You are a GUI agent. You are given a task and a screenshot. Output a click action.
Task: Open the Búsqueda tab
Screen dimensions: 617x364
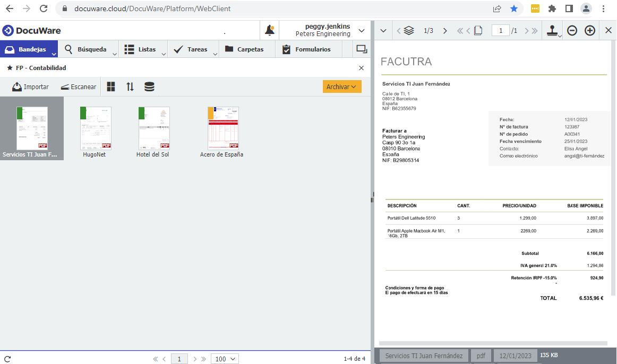click(88, 49)
